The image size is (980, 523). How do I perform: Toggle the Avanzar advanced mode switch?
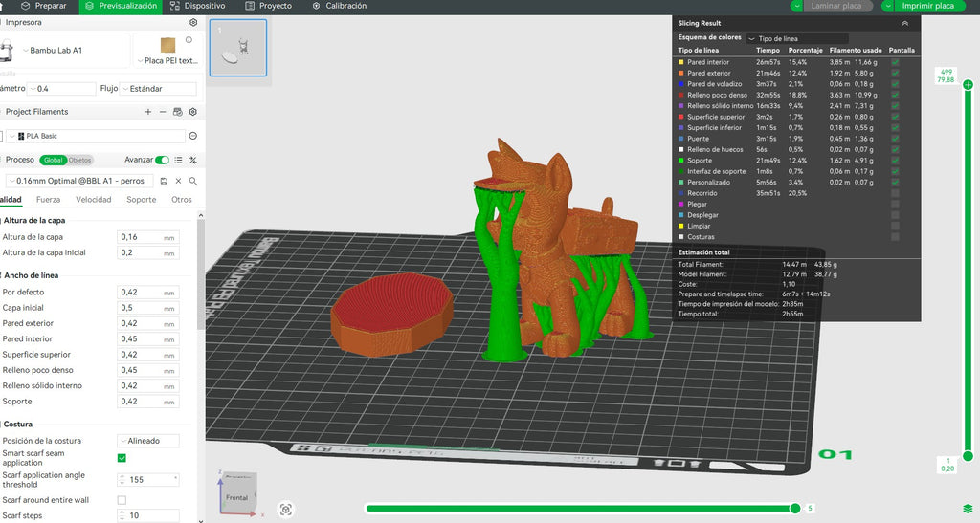(x=163, y=160)
